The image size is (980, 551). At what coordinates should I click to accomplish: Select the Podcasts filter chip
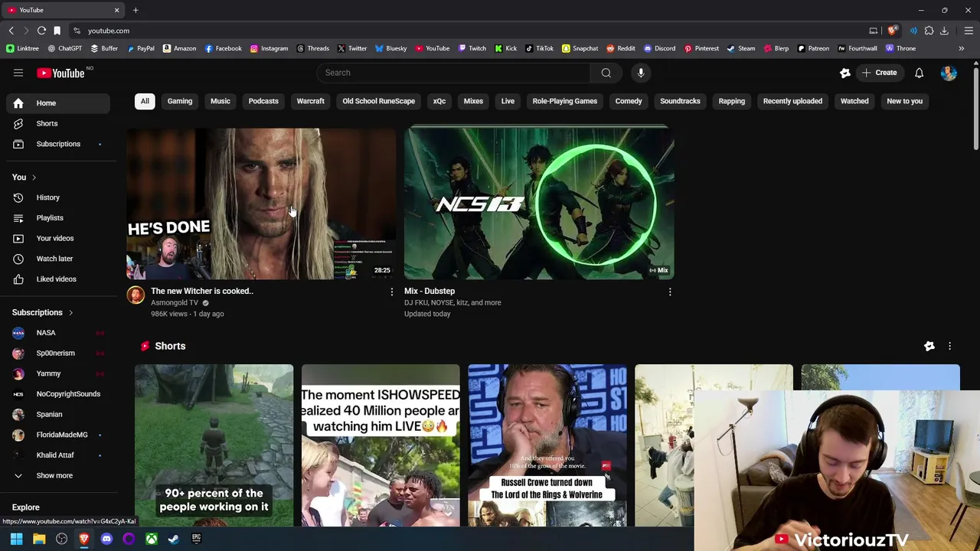[263, 101]
